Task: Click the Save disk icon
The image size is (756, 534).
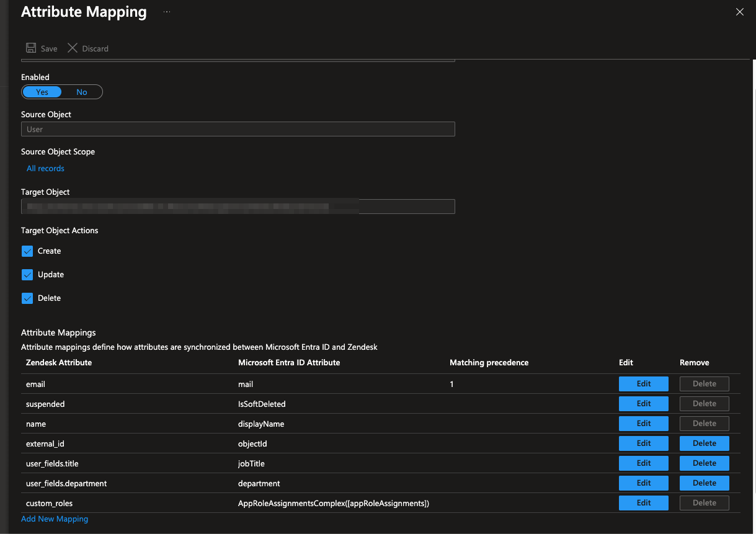Action: pyautogui.click(x=31, y=48)
